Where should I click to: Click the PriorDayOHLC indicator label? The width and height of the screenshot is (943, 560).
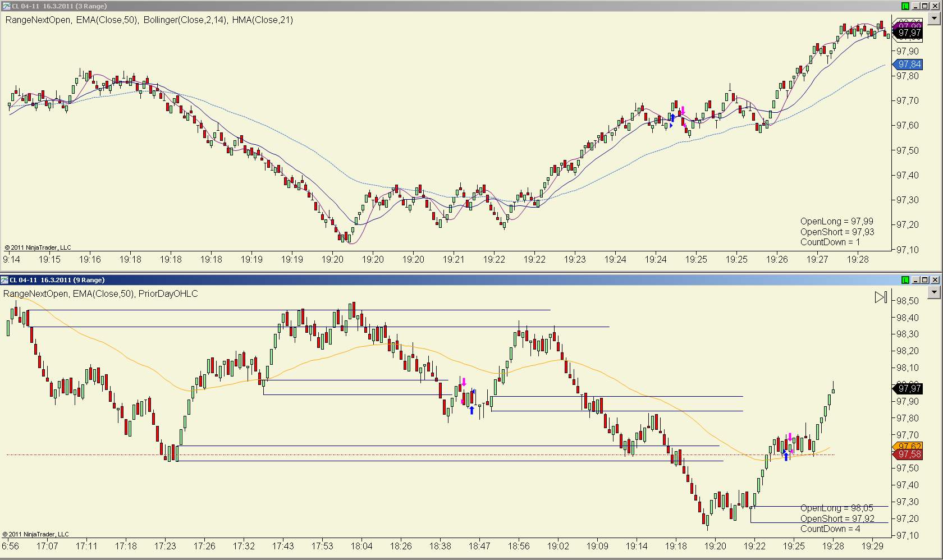[168, 294]
